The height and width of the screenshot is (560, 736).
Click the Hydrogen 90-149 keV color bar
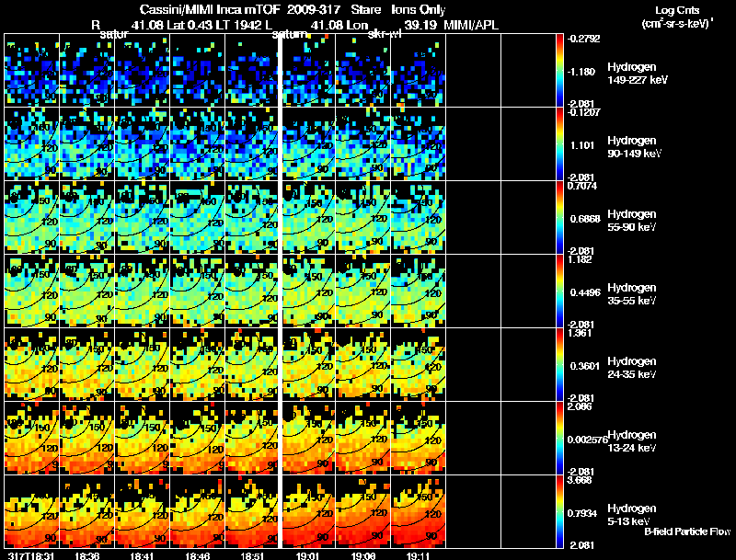tap(559, 144)
